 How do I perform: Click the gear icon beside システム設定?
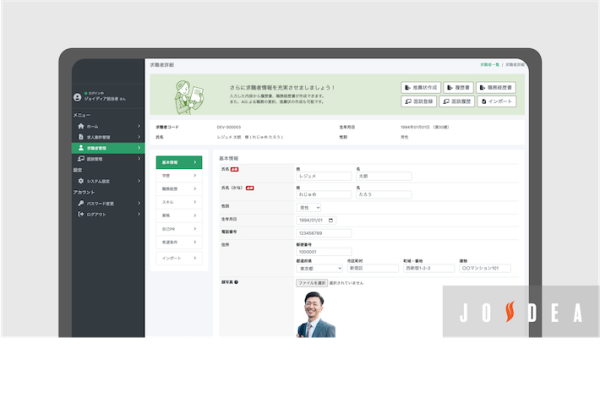[x=80, y=181]
